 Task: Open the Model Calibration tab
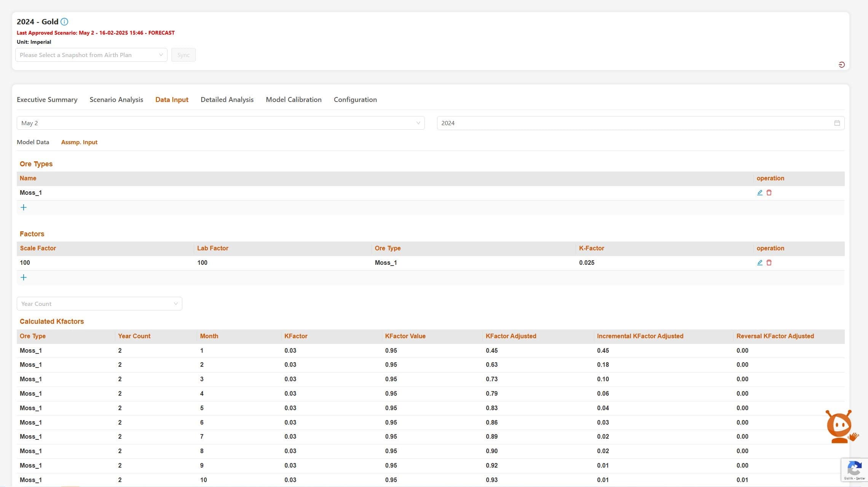tap(294, 100)
